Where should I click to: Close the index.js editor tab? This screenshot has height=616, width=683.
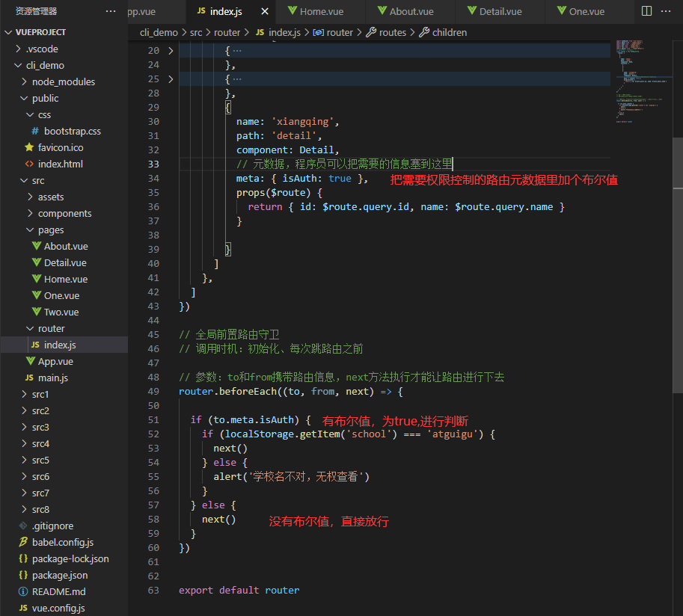pos(264,12)
